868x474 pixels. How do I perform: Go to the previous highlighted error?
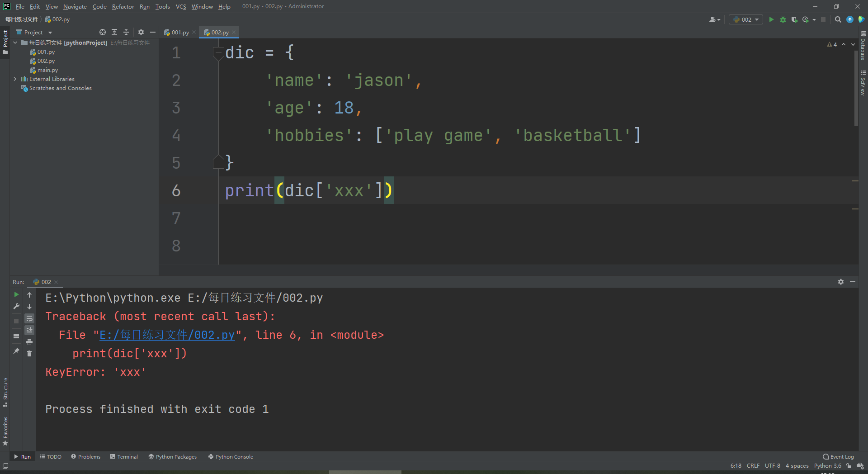pos(844,44)
